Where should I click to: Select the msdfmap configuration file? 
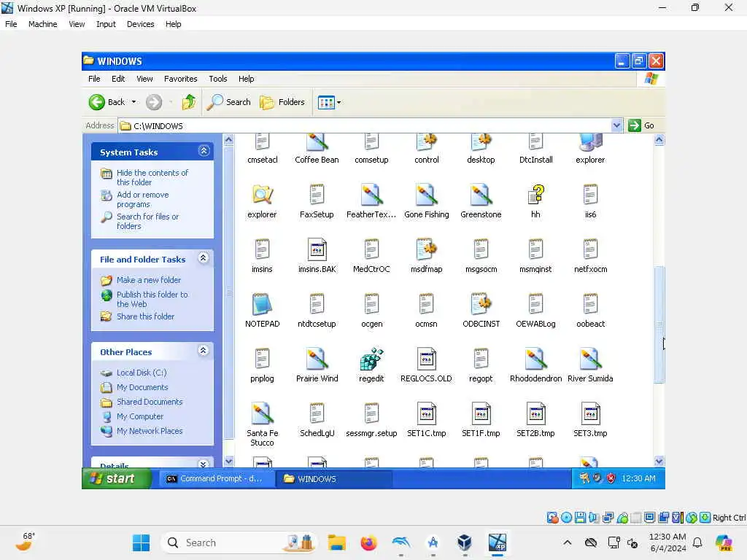426,249
